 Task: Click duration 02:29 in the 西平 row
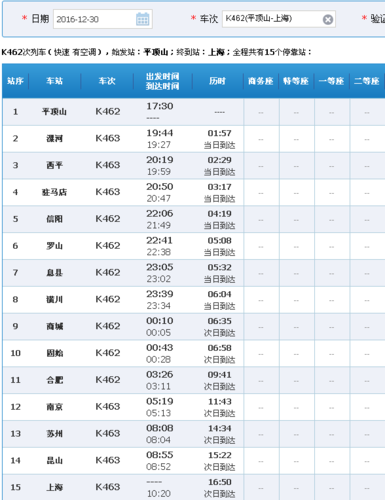pyautogui.click(x=219, y=160)
